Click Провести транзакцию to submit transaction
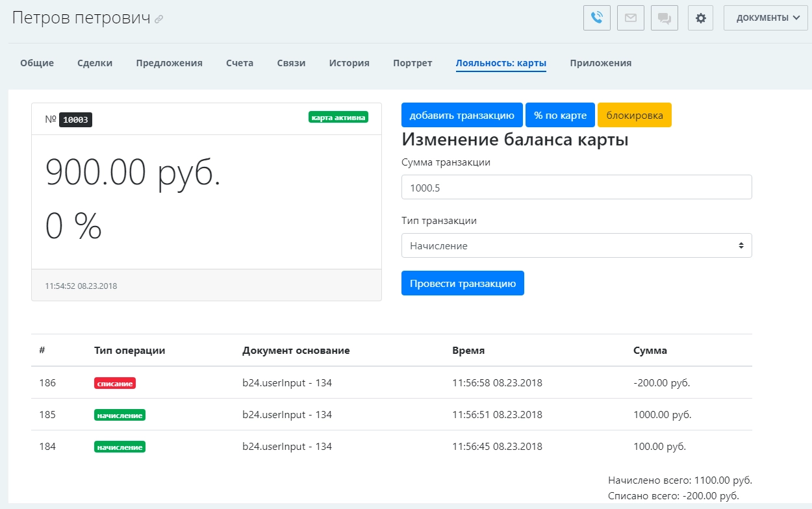Screen dimensions: 812x509 coord(463,283)
